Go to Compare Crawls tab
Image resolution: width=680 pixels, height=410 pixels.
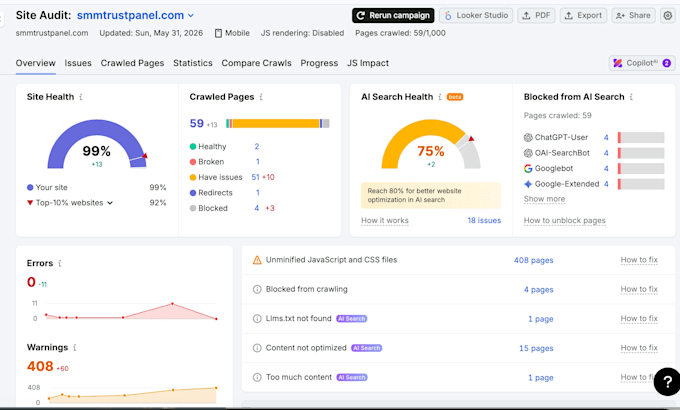[256, 63]
